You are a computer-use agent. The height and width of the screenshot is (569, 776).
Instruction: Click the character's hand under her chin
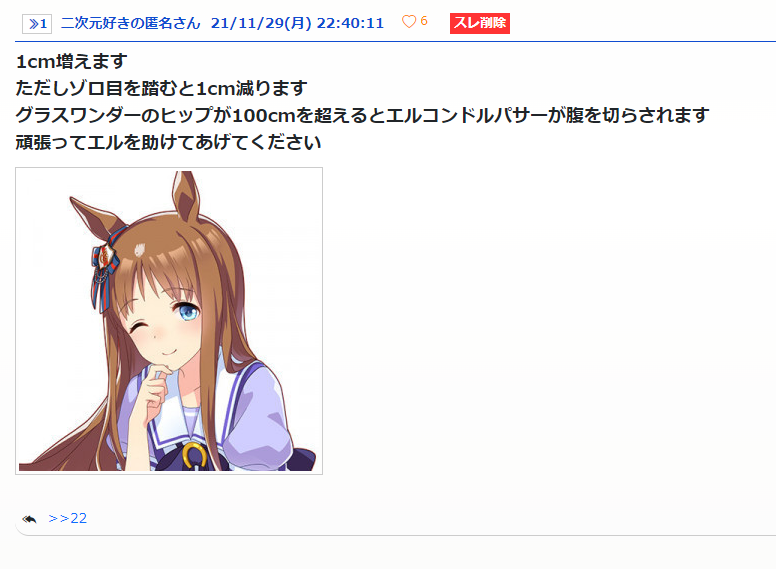tap(153, 391)
